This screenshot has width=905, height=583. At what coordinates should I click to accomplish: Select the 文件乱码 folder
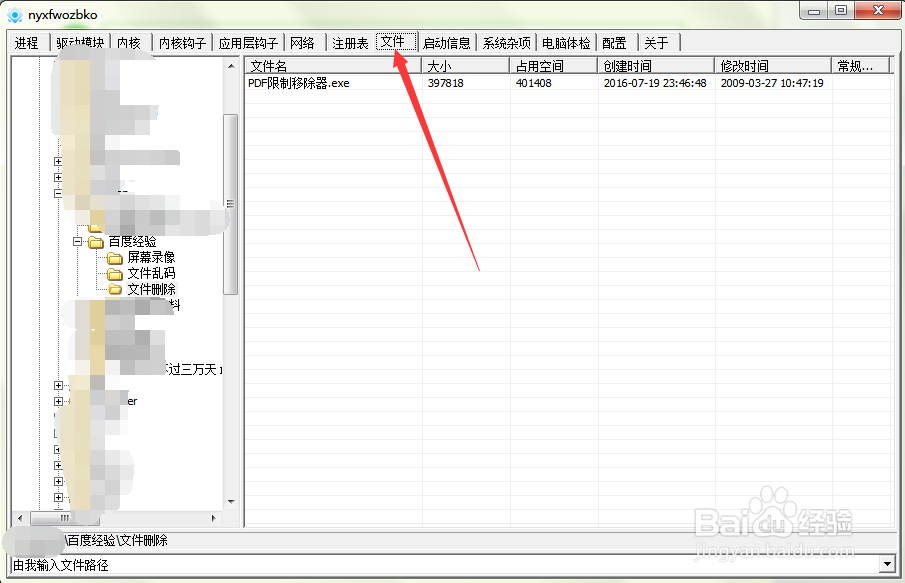151,273
